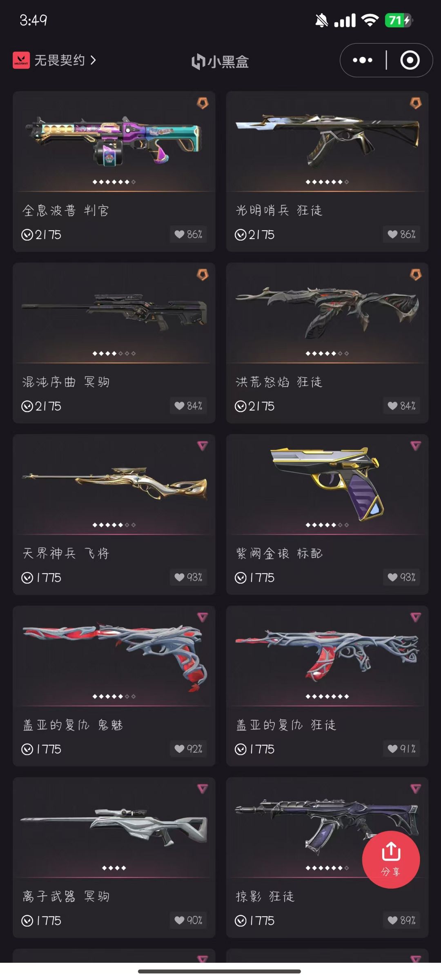Tap orange tier badge on 混沌序曲 冥驹
This screenshot has width=441, height=980.
point(203,274)
